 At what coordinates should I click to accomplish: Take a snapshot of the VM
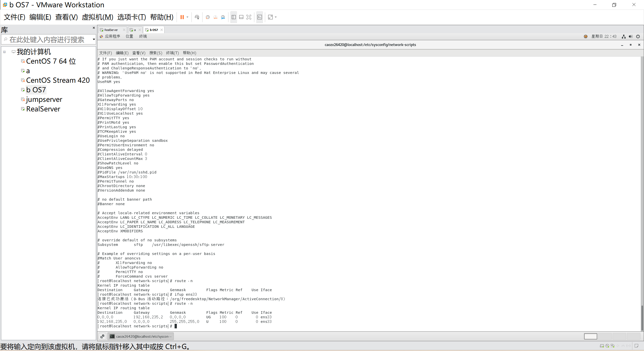click(208, 17)
